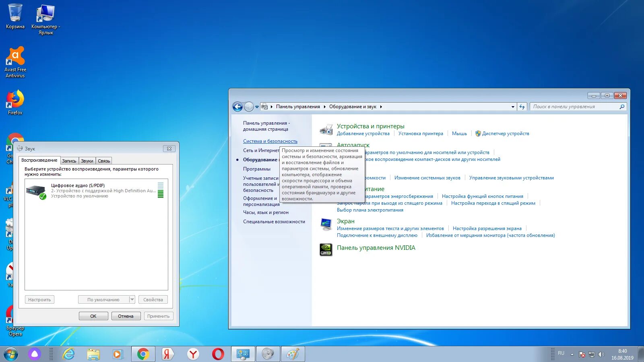Open Windows Media Player from taskbar
The height and width of the screenshot is (362, 644).
pyautogui.click(x=117, y=354)
